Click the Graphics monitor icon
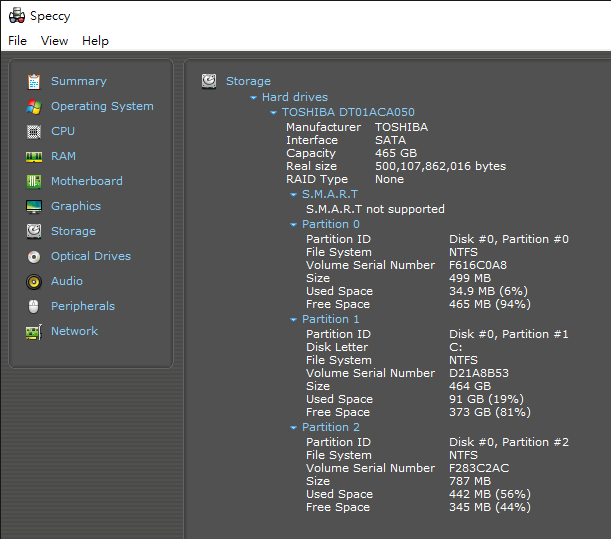The width and height of the screenshot is (611, 539). coord(34,207)
